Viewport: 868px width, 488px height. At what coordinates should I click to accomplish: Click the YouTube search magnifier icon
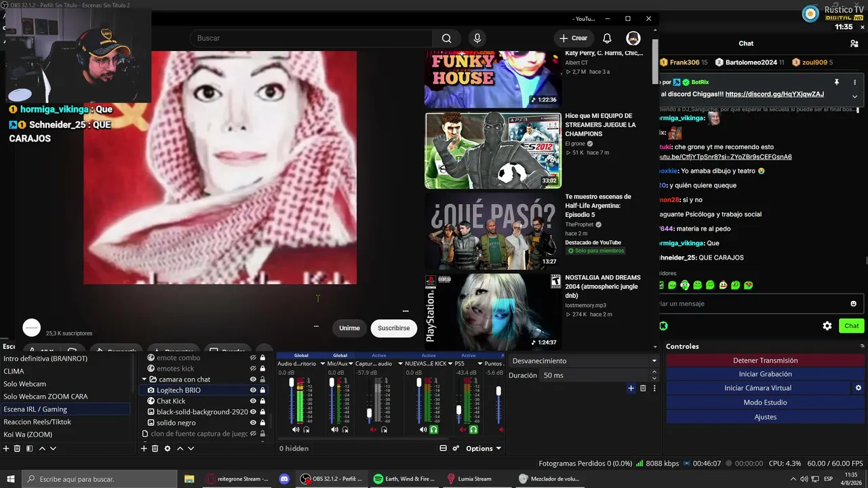tap(446, 39)
